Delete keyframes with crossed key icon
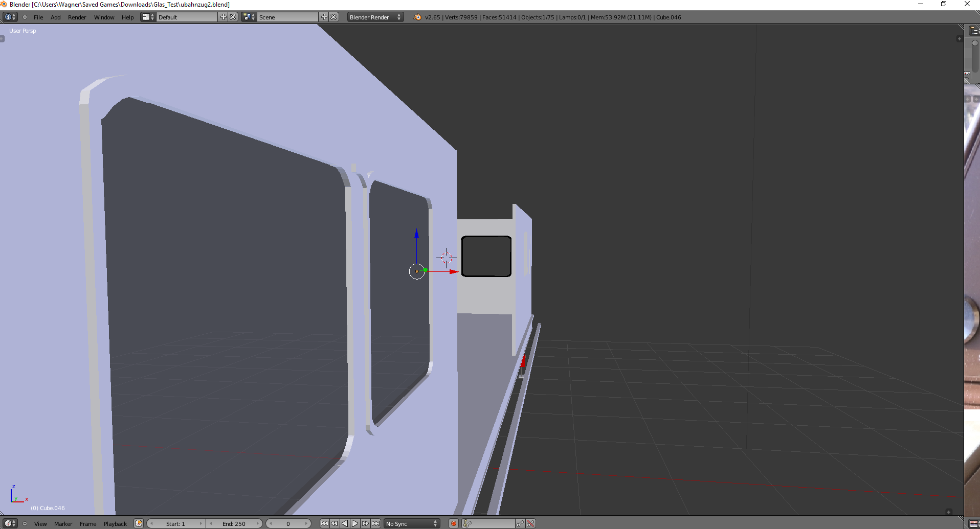This screenshot has height=529, width=980. [531, 523]
